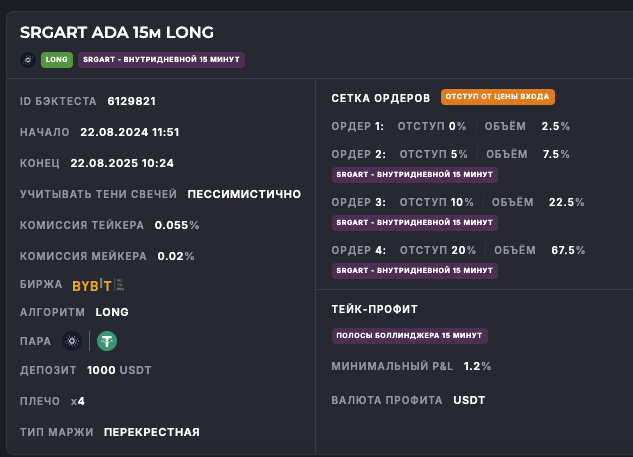Image resolution: width=633 pixels, height=457 pixels.
Task: Click the 'ПЕРЕКРЕСТНАЯ' margin type value
Action: pos(152,432)
